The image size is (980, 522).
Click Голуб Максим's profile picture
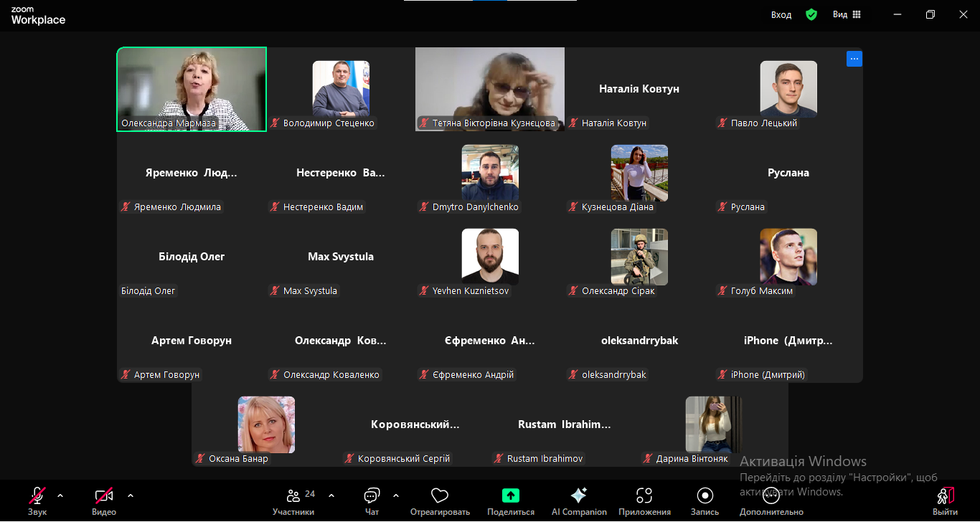(x=788, y=257)
